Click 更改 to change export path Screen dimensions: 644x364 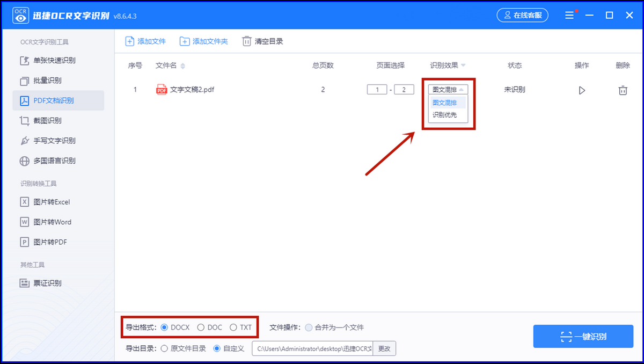coord(384,348)
